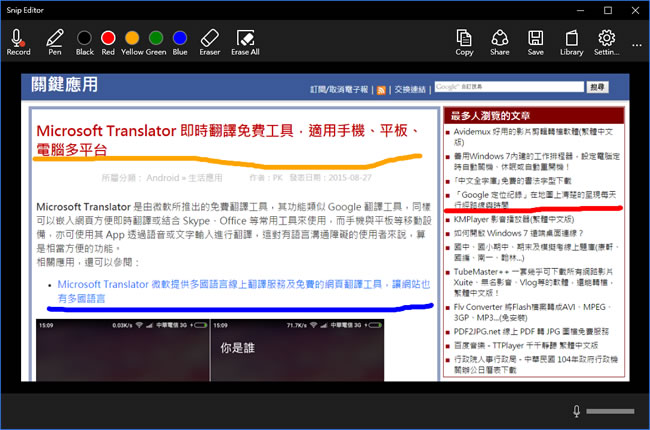Maximize the Snip Editor window
This screenshot has height=430, width=650.
point(608,10)
